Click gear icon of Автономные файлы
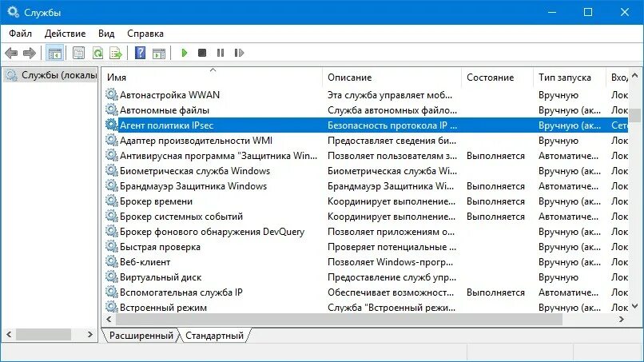The image size is (644, 362). 111,109
